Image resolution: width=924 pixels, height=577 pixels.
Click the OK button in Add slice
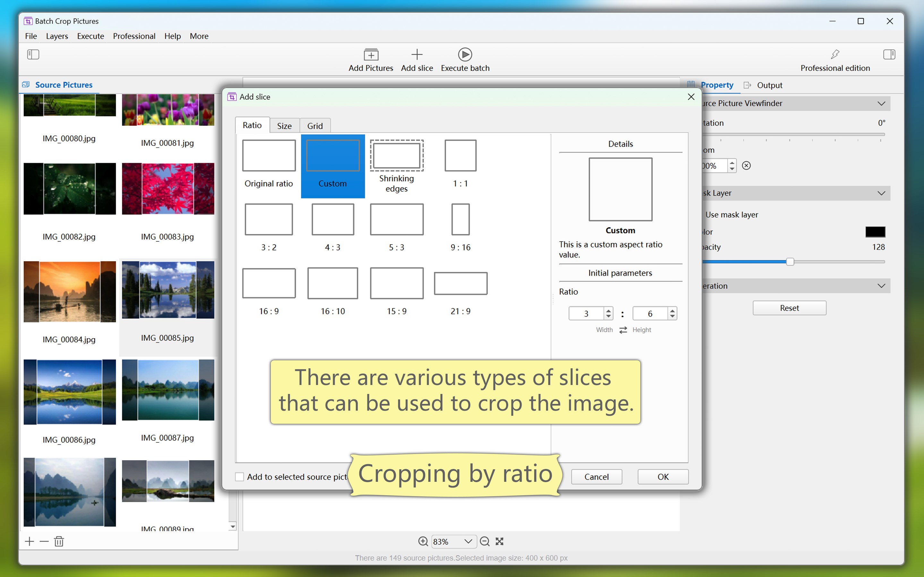point(663,477)
